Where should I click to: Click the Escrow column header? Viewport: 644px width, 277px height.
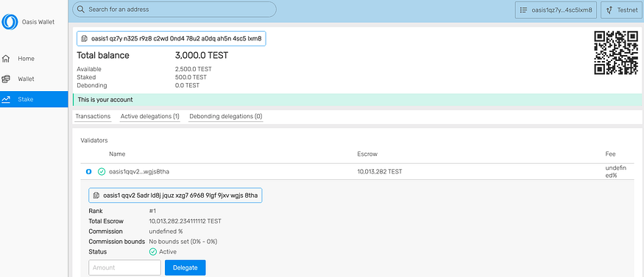pos(367,154)
